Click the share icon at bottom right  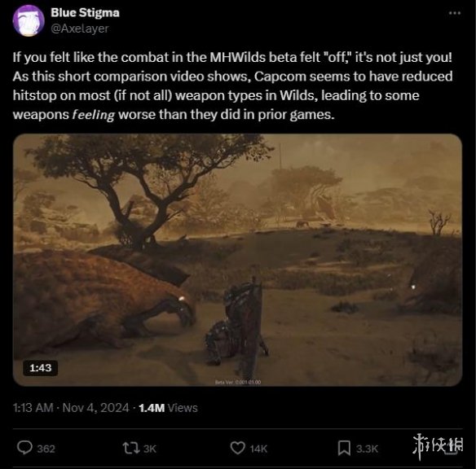pos(452,448)
